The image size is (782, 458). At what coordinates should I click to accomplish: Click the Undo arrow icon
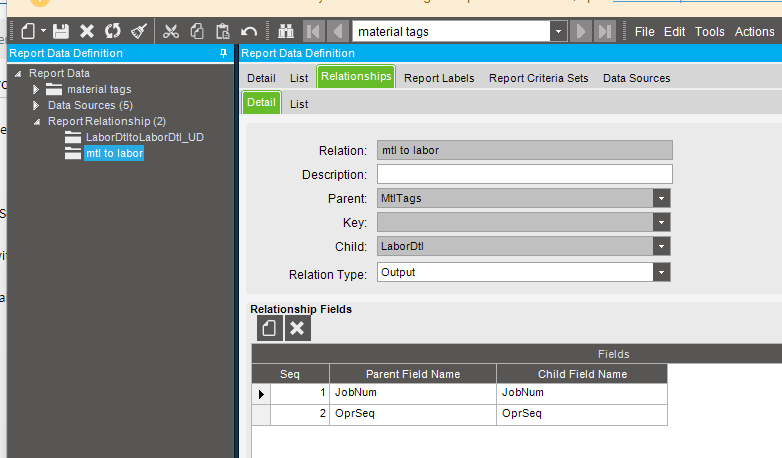(249, 32)
